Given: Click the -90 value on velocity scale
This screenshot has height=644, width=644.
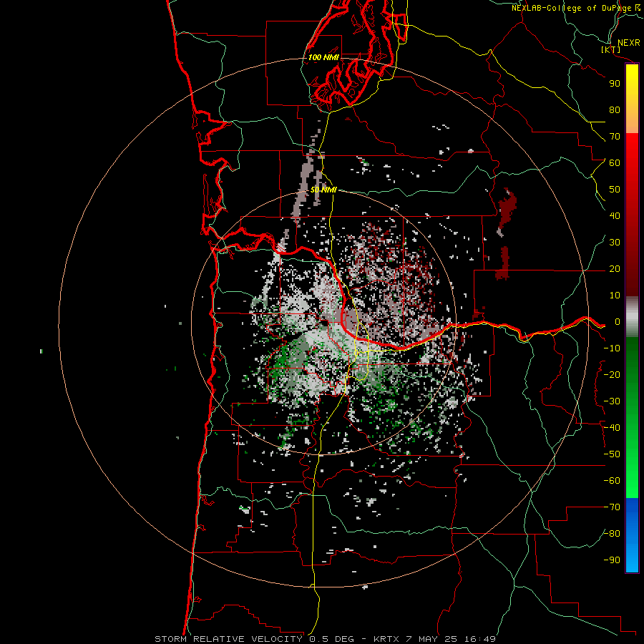Looking at the screenshot, I should click(x=612, y=560).
